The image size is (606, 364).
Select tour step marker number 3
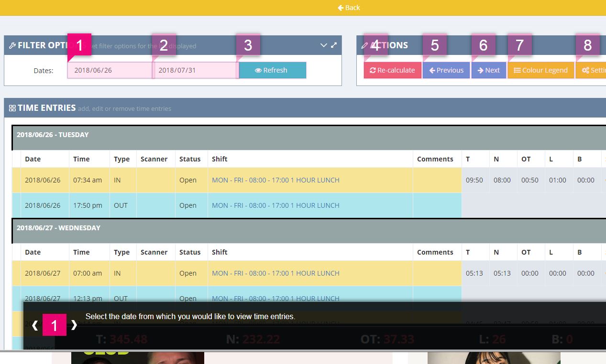click(x=248, y=45)
